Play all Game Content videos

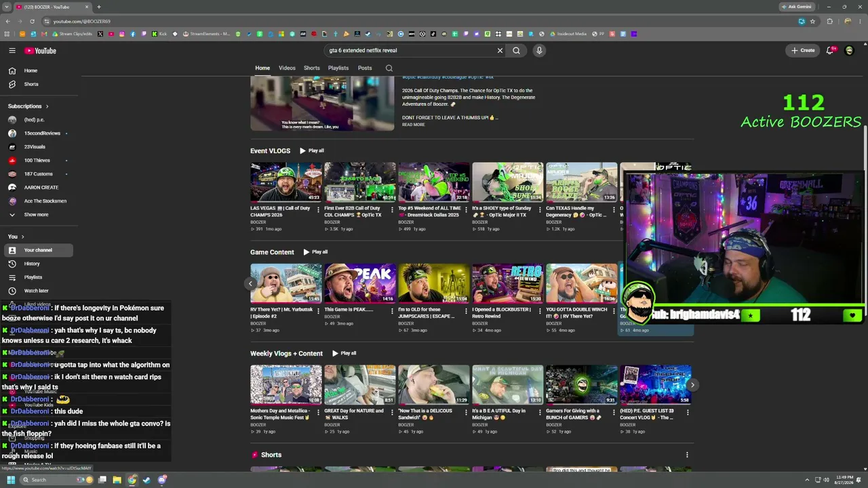tap(315, 252)
